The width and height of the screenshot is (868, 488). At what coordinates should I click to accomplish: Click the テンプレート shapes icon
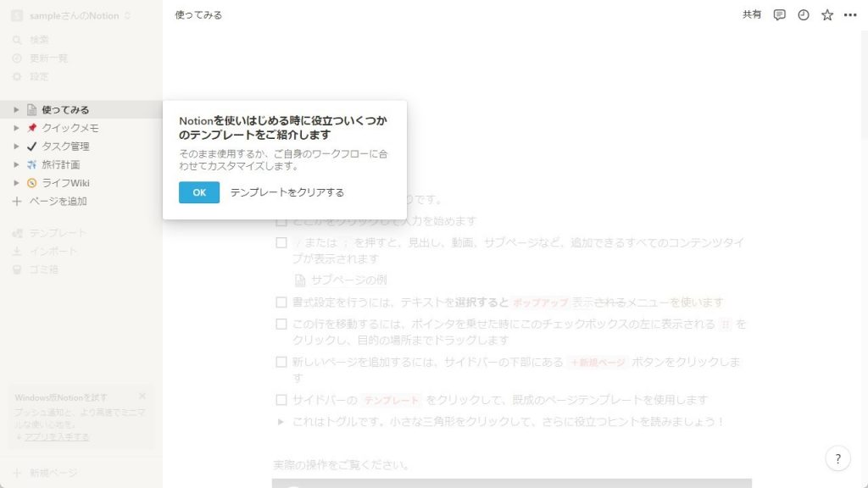pos(17,233)
